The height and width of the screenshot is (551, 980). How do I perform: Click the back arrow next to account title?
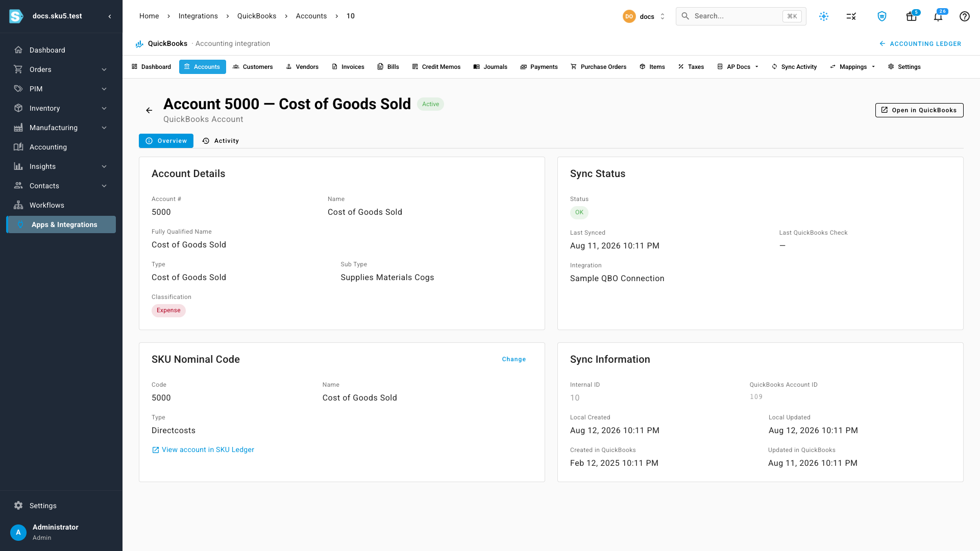tap(149, 110)
